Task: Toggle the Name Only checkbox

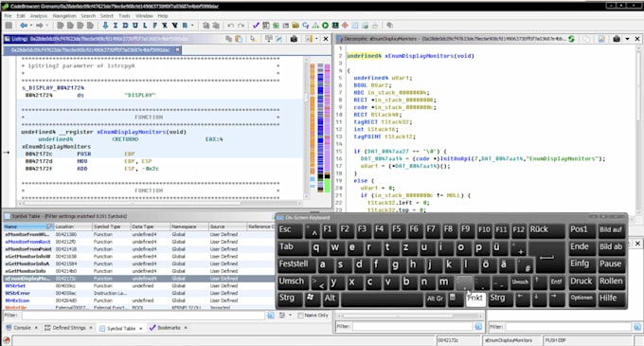Action: (x=300, y=315)
